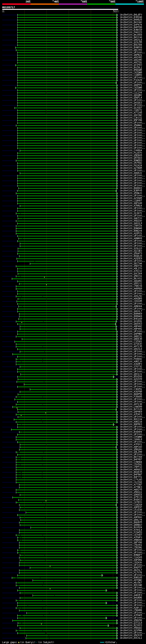Image resolution: width=146 pixels, height=644 pixels.
Task: Click hit UniRef100_C1BRM3
Action: click(x=131, y=75)
